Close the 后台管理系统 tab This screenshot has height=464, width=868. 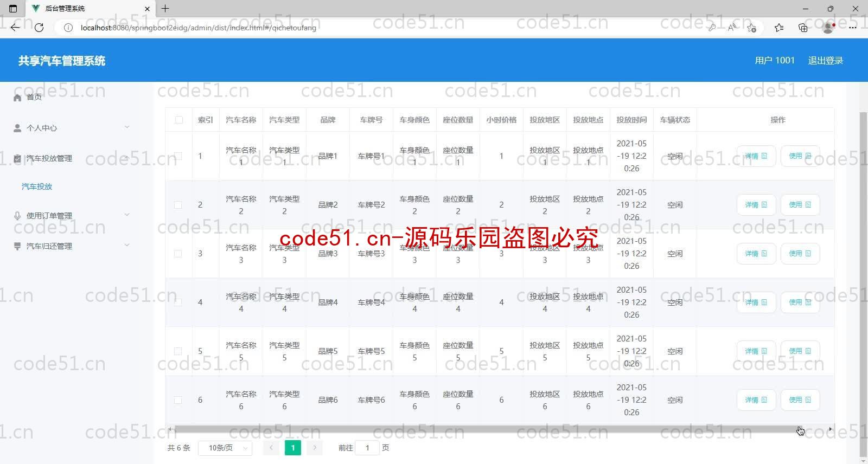pos(147,9)
